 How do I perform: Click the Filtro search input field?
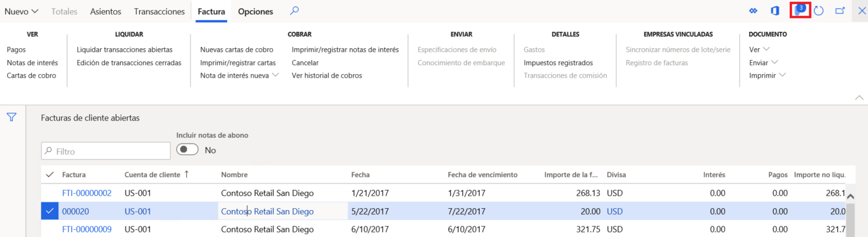(x=106, y=151)
